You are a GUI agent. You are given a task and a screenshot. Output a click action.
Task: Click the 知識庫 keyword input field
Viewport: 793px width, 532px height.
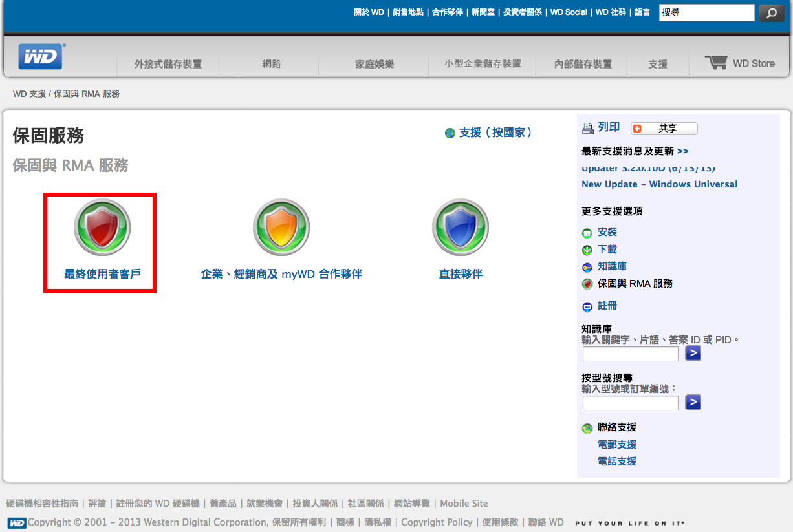(x=631, y=354)
